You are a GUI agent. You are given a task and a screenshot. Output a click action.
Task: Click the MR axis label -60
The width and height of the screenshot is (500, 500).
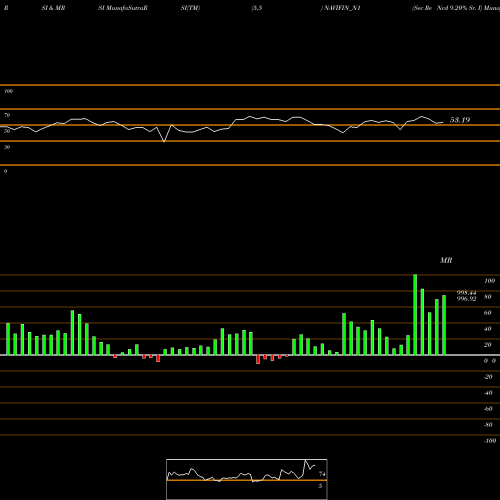[x=488, y=409]
